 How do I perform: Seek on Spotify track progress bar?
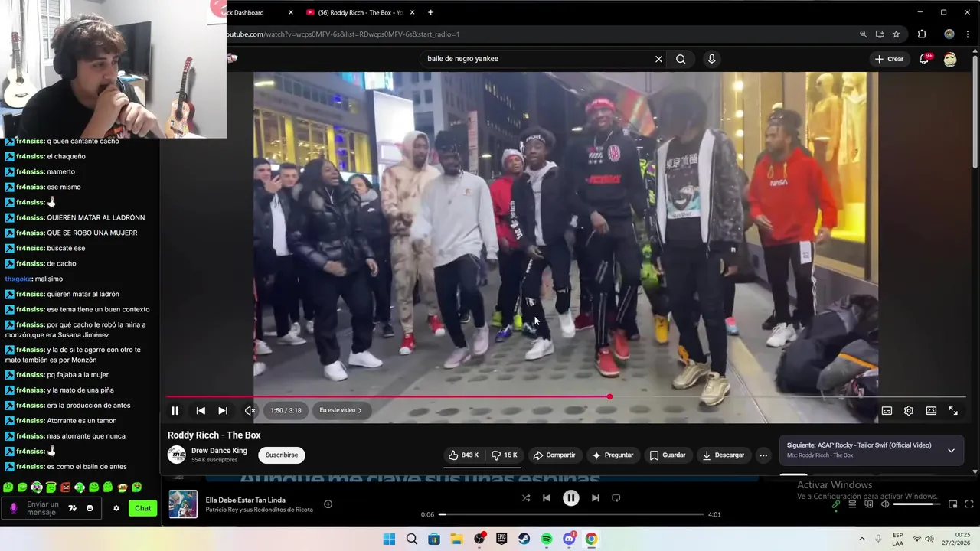[571, 514]
